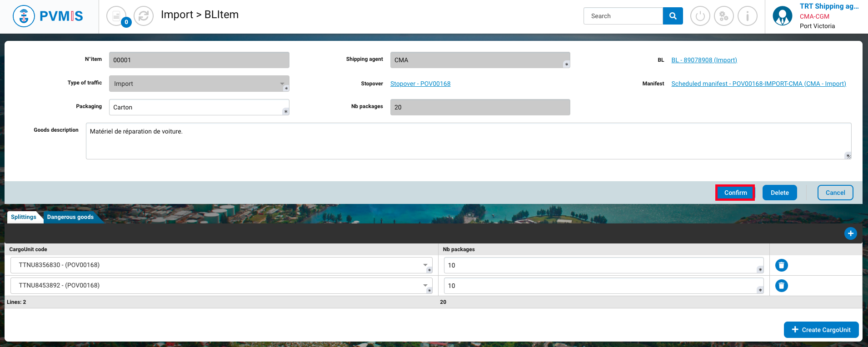Image resolution: width=868 pixels, height=347 pixels.
Task: Open the settings gears icon
Action: coord(723,16)
